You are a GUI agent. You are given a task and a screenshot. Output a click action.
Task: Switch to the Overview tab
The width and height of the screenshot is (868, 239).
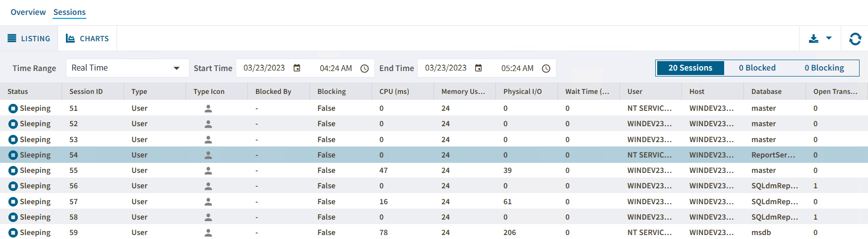(28, 12)
